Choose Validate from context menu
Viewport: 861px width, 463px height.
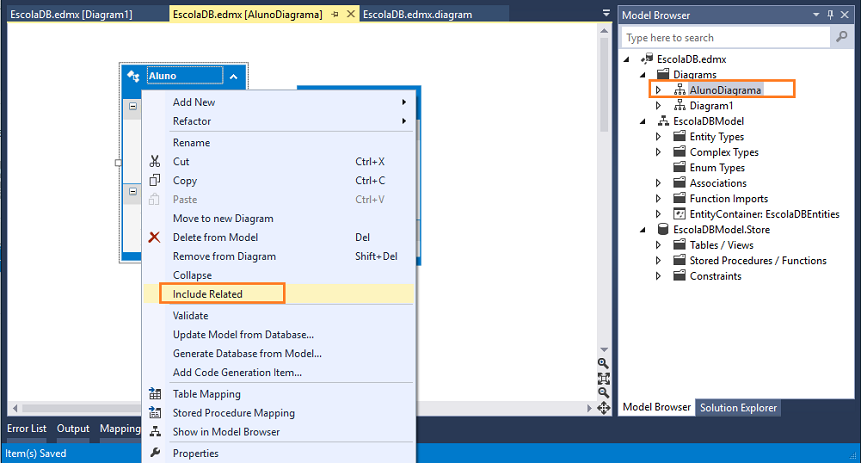tap(278, 315)
